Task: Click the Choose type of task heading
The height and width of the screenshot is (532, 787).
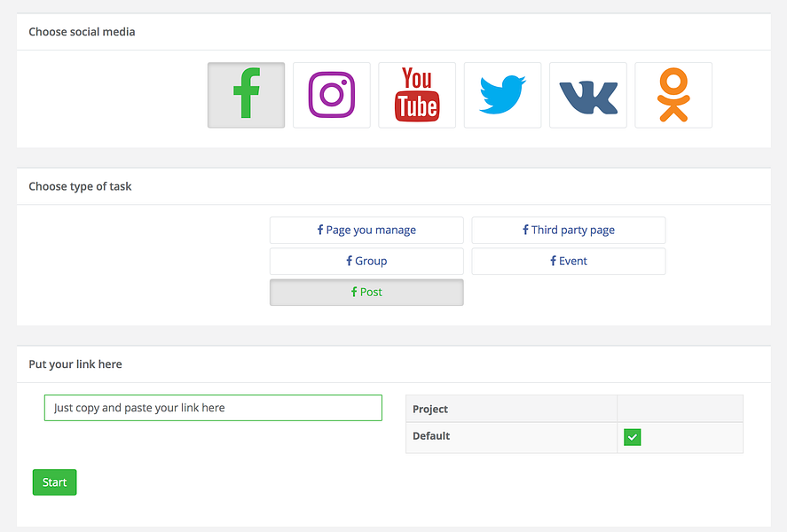Action: pyautogui.click(x=80, y=186)
